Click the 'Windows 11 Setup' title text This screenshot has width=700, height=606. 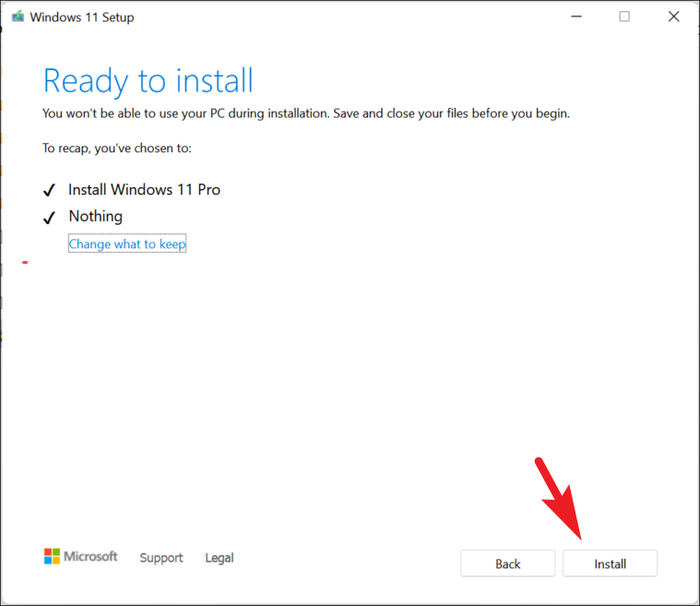(82, 17)
